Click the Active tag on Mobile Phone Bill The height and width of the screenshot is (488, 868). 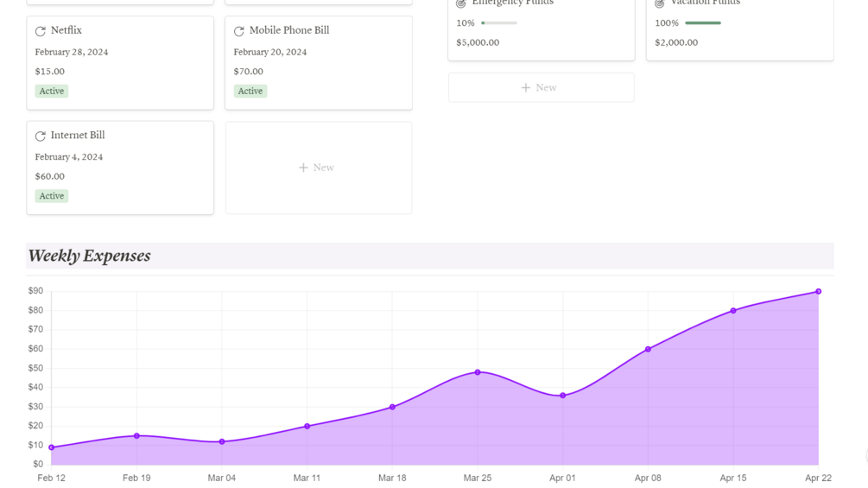click(x=250, y=91)
